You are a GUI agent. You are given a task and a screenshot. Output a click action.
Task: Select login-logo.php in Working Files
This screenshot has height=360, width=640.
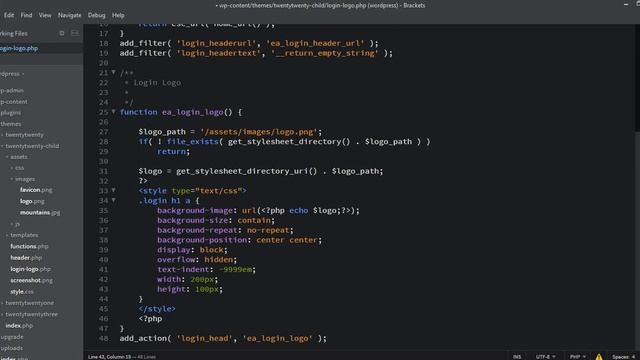click(41, 48)
